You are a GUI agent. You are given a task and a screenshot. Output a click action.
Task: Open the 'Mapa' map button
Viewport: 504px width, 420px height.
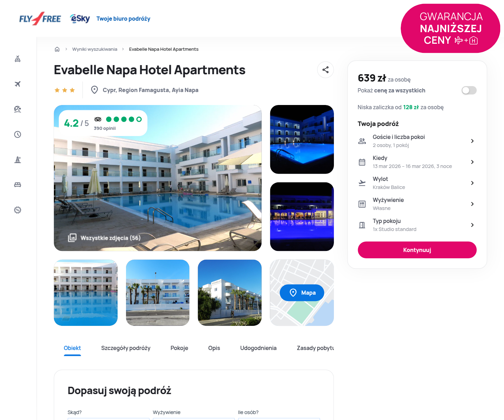(302, 293)
